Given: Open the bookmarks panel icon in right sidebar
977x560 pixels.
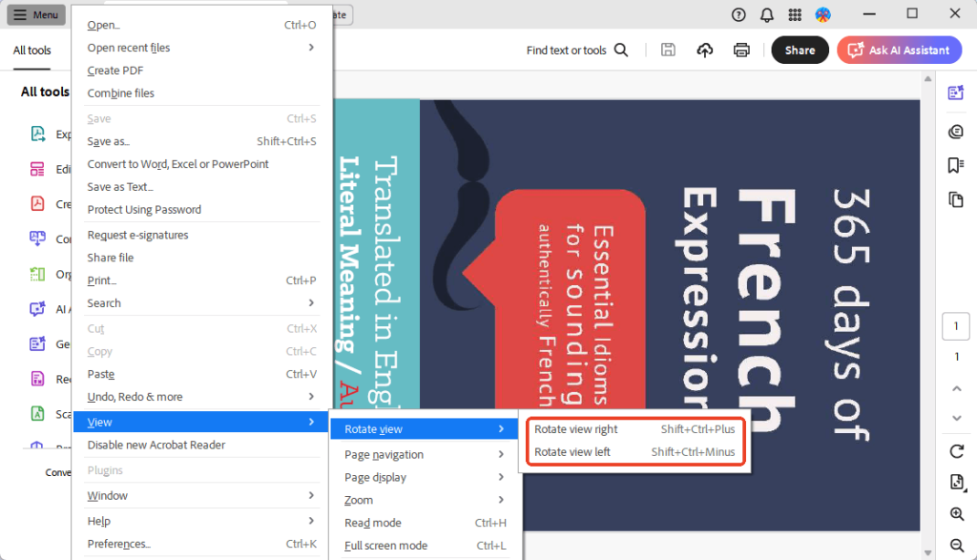Looking at the screenshot, I should pyautogui.click(x=955, y=165).
